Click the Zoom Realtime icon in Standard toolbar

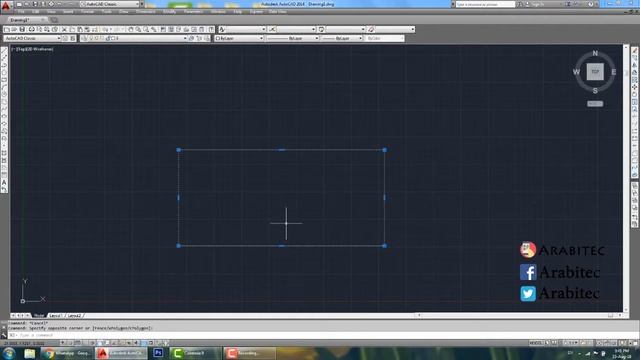138,29
